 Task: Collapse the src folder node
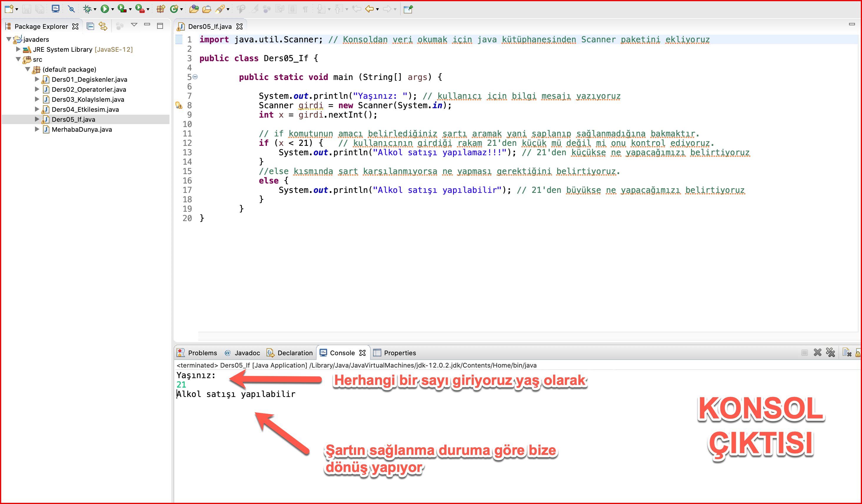click(18, 59)
